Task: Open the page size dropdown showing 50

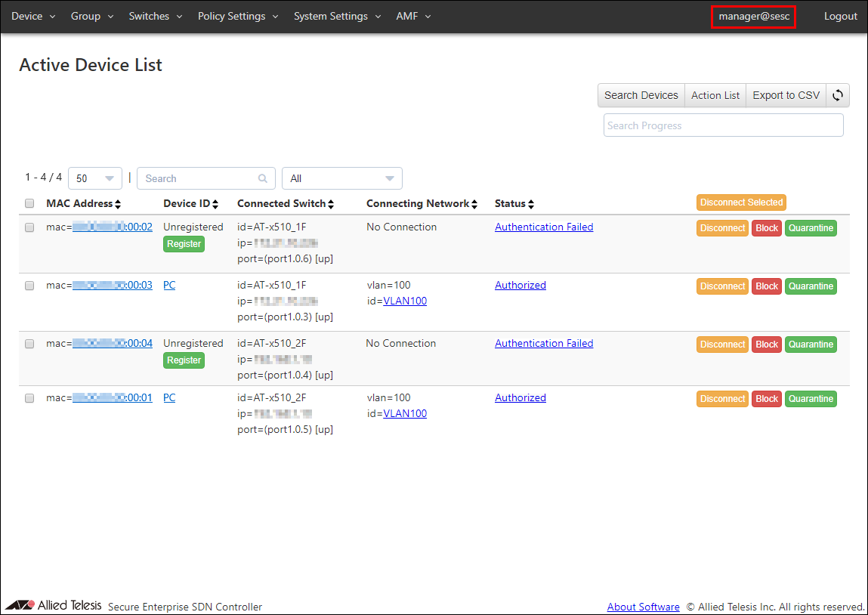Action: (x=95, y=179)
